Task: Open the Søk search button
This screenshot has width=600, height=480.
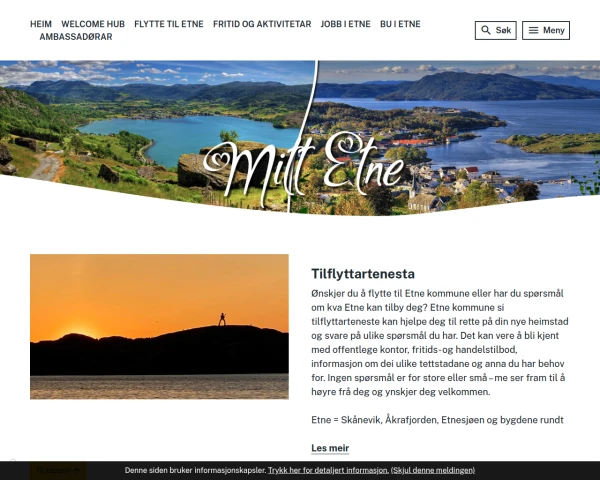Action: click(x=496, y=30)
